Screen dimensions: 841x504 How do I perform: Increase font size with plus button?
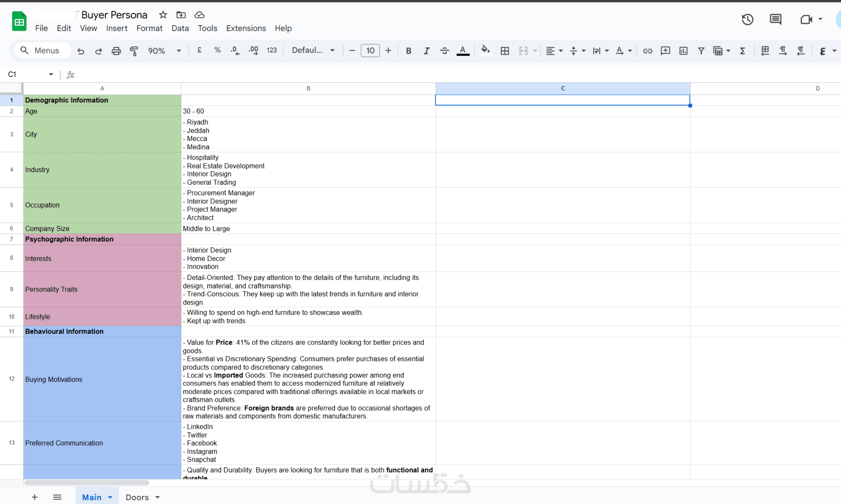pos(388,51)
